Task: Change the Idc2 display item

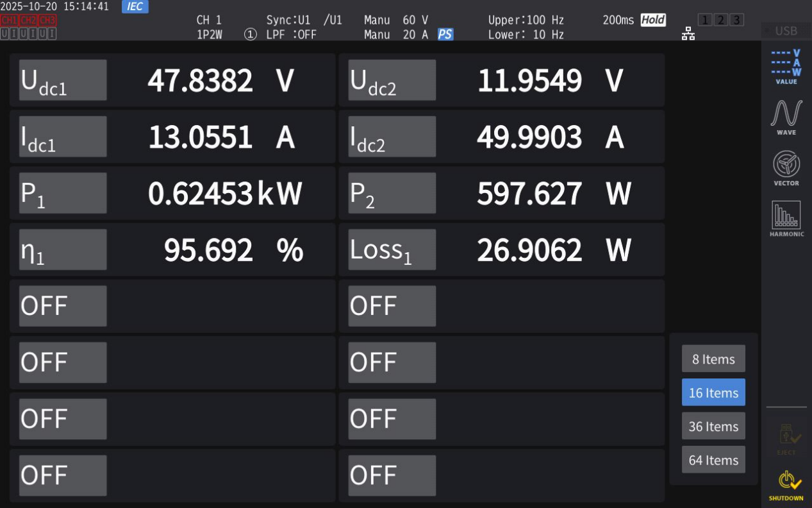Action: pos(392,137)
